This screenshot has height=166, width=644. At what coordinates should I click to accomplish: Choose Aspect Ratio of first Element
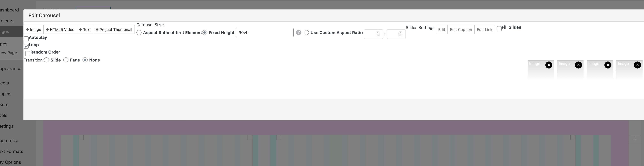pos(139,33)
